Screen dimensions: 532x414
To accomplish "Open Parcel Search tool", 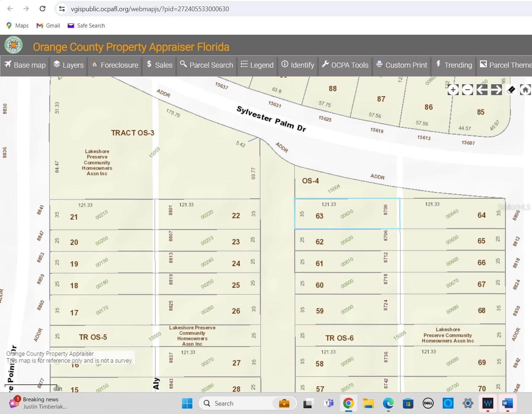I will point(207,65).
